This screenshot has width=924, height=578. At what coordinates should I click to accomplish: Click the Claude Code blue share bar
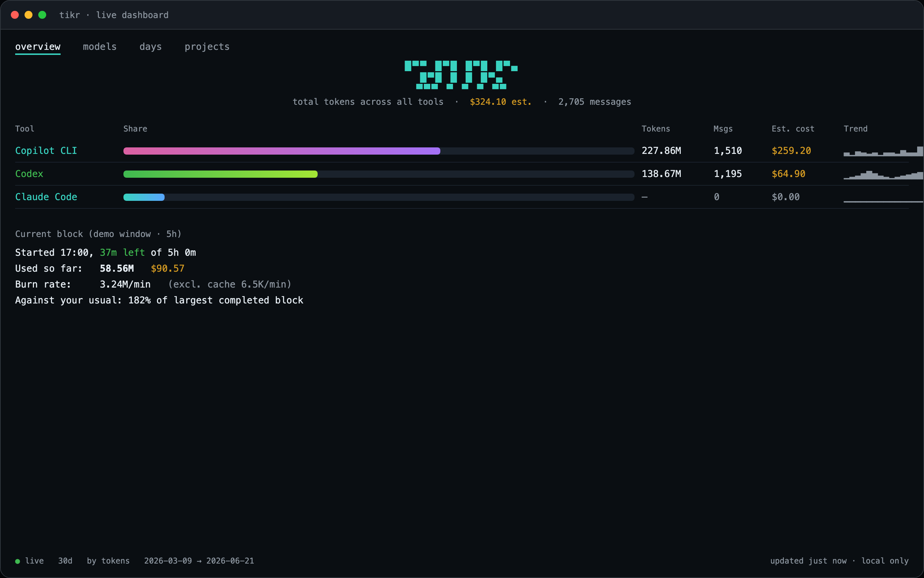coord(144,197)
